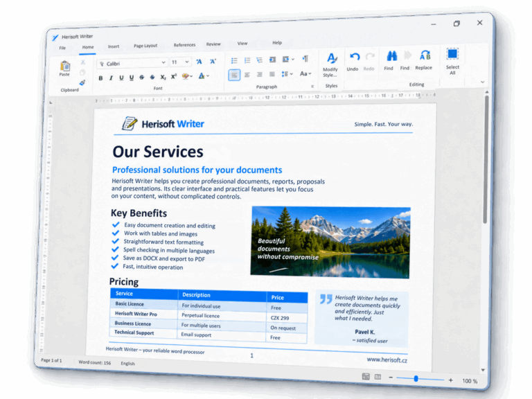This screenshot has height=399, width=532.
Task: Toggle italic formatting
Action: 111,78
